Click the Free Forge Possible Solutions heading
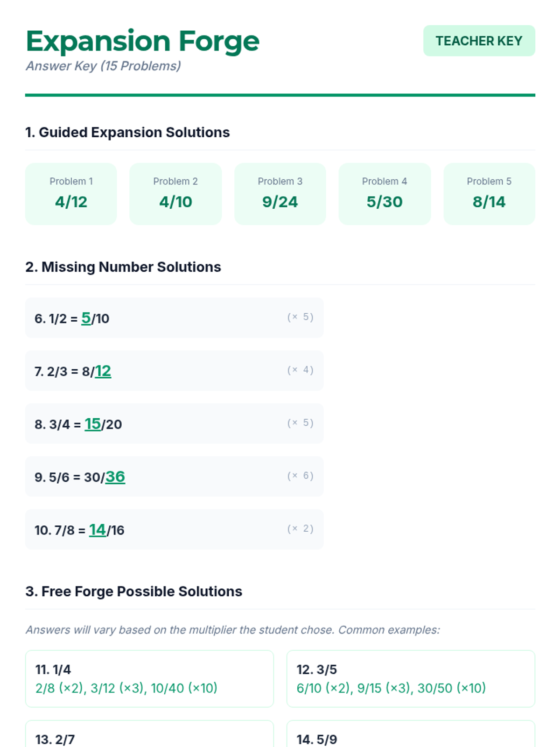 pyautogui.click(x=134, y=592)
